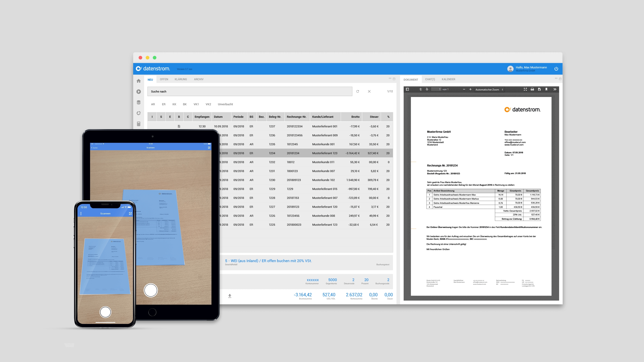This screenshot has height=362, width=644.
Task: Open the home icon in sidebar
Action: (x=139, y=81)
